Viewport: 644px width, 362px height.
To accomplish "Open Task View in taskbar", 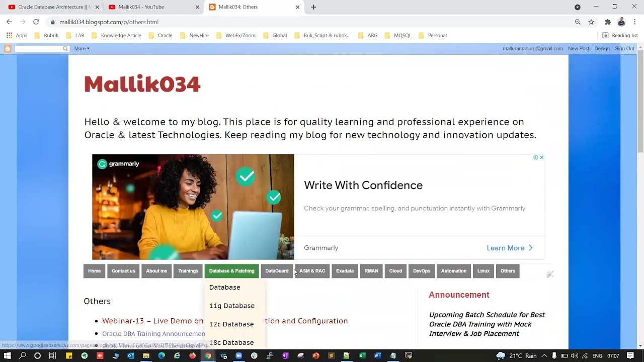I will pos(52,355).
